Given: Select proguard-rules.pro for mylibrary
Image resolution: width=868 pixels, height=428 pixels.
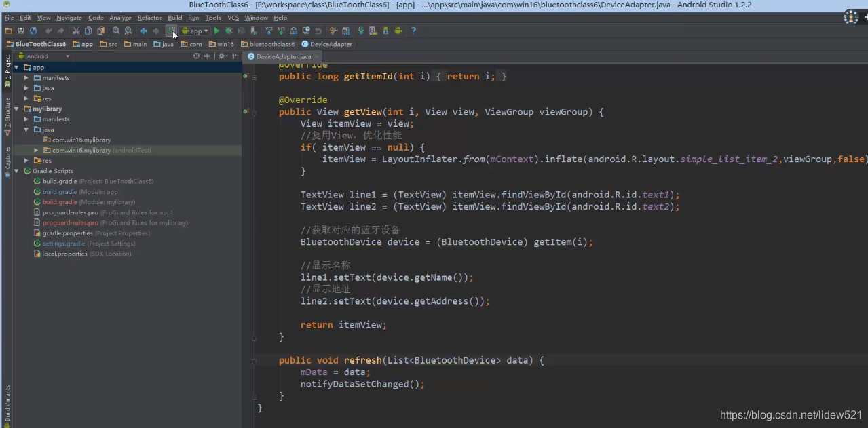Looking at the screenshot, I should tap(111, 222).
